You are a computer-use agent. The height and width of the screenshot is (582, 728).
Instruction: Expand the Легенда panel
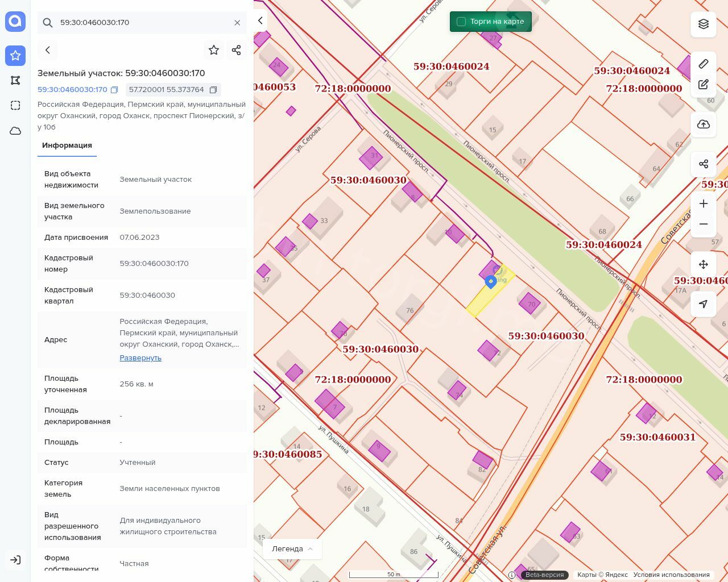(292, 548)
